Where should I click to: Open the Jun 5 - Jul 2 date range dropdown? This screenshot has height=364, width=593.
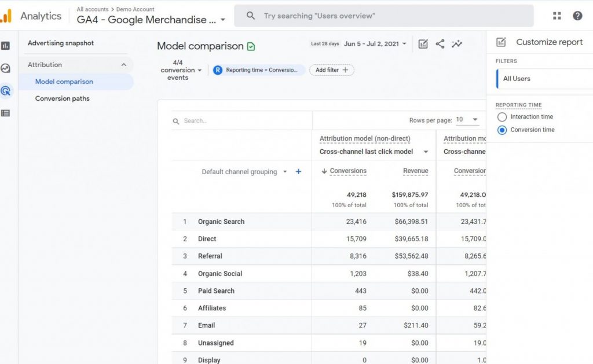click(375, 44)
